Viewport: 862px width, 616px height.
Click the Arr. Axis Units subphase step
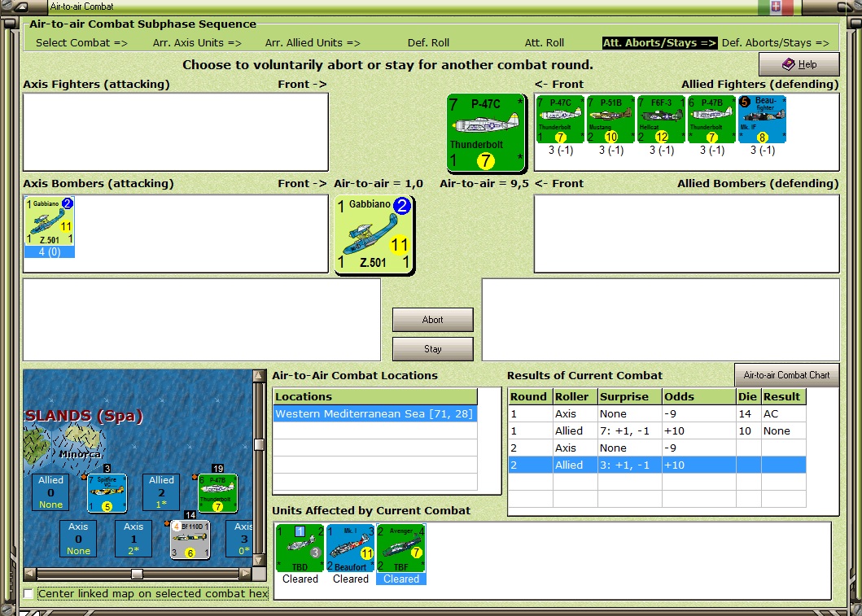(x=197, y=43)
